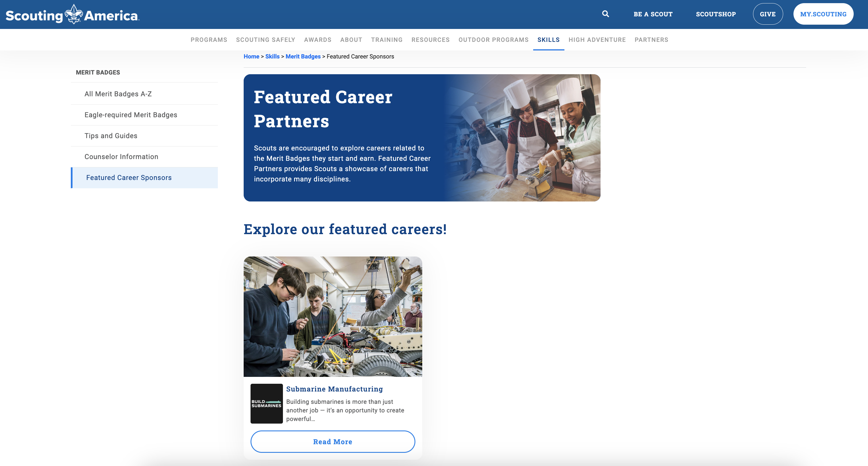Click the robotics workshop card photo
The width and height of the screenshot is (868, 466).
click(x=333, y=316)
